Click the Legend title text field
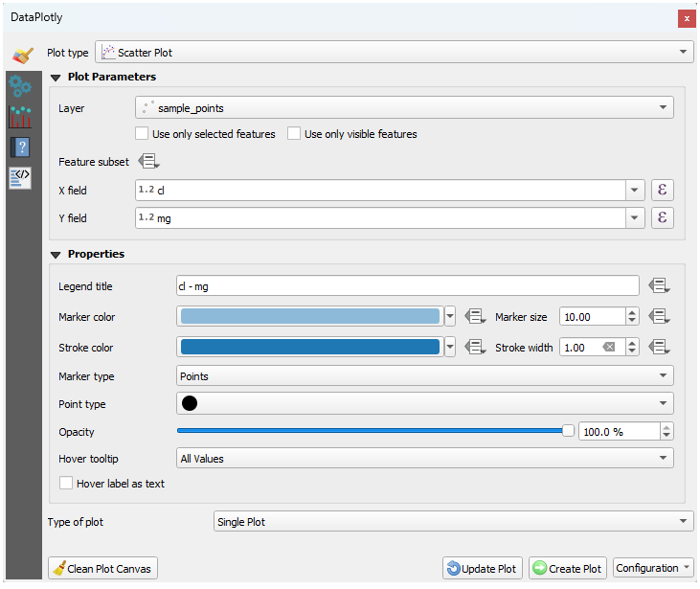This screenshot has width=700, height=589. (407, 285)
